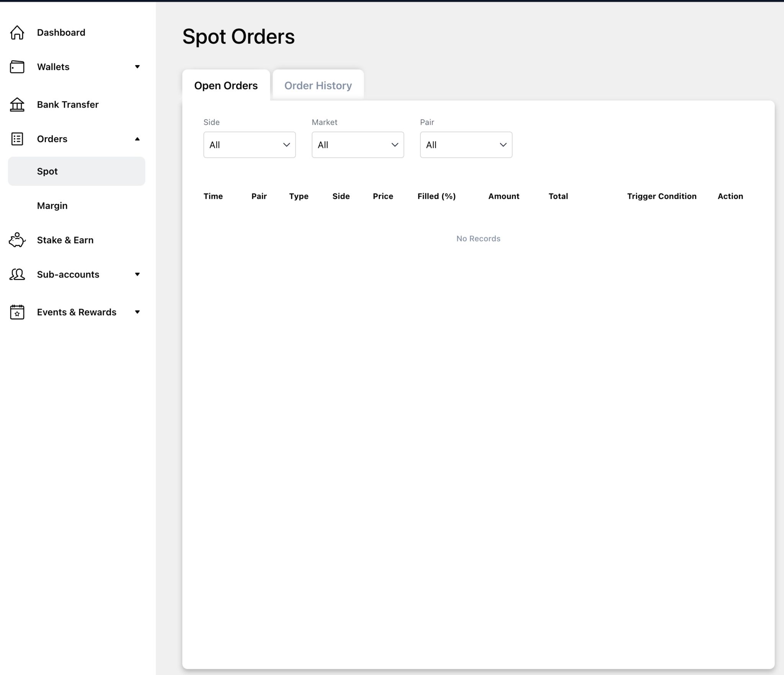Click the Wallets wallet icon

click(17, 67)
